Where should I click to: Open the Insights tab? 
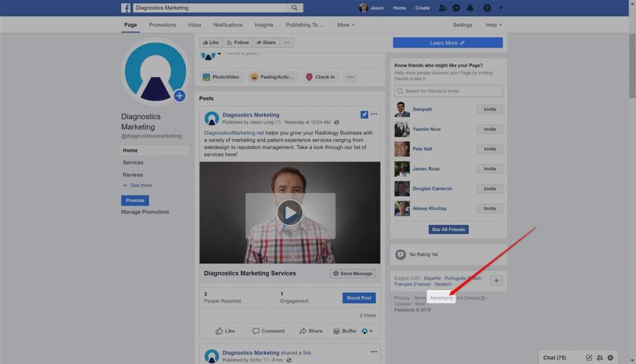[x=264, y=25]
